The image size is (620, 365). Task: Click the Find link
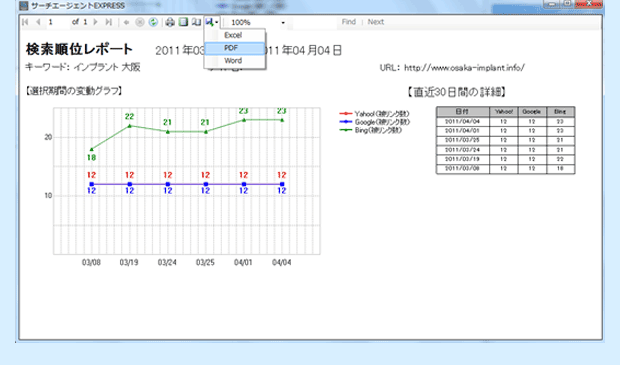349,22
